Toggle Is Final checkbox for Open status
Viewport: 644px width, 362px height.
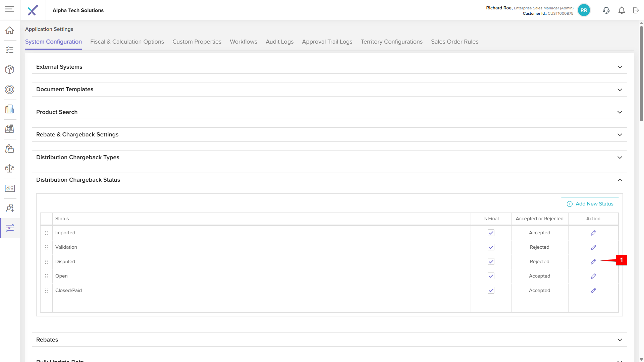click(491, 276)
